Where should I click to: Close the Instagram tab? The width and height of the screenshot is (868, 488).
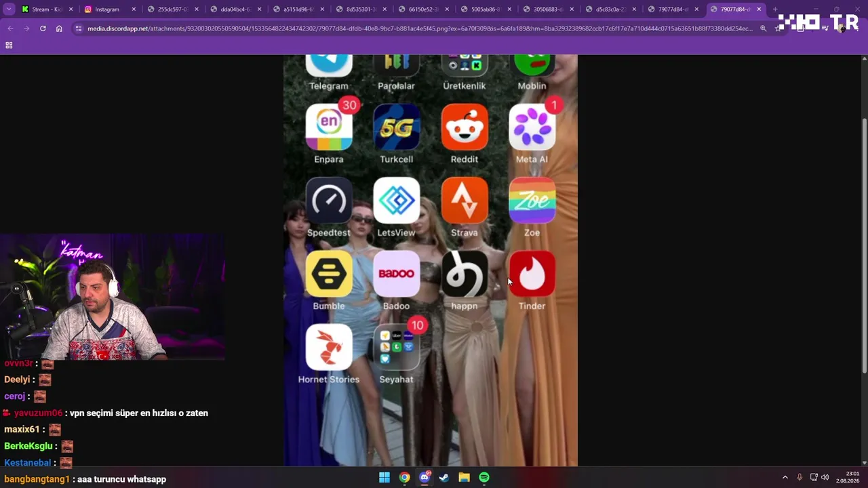click(134, 9)
